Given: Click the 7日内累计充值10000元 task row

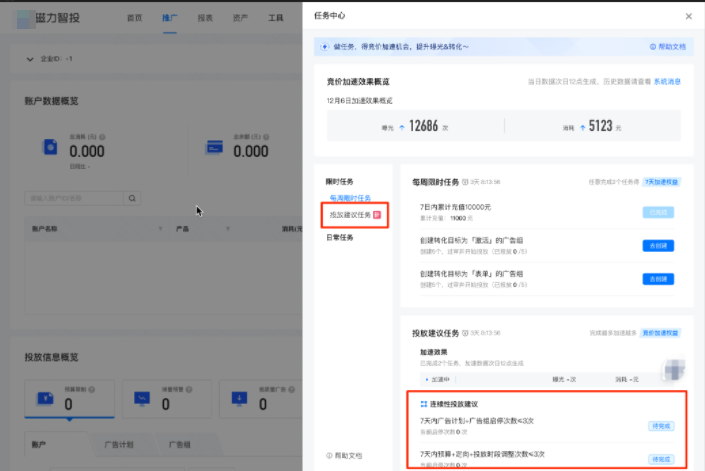Looking at the screenshot, I should coord(547,212).
